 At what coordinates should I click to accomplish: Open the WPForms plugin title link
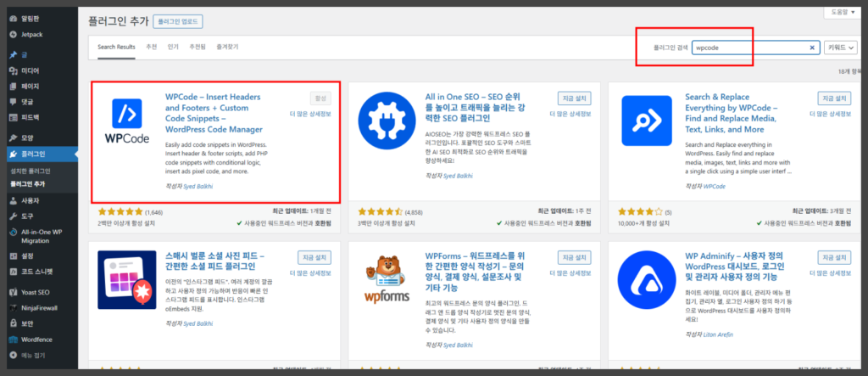[474, 272]
